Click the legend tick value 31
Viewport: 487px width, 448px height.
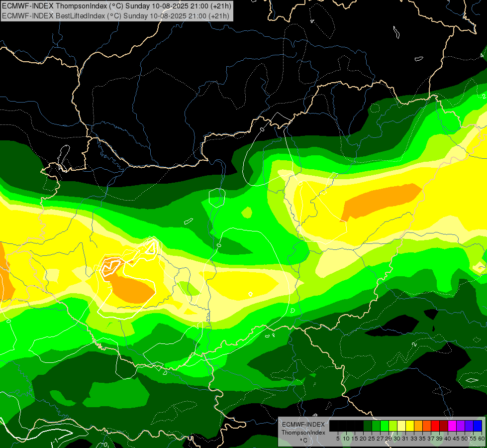[x=405, y=439]
